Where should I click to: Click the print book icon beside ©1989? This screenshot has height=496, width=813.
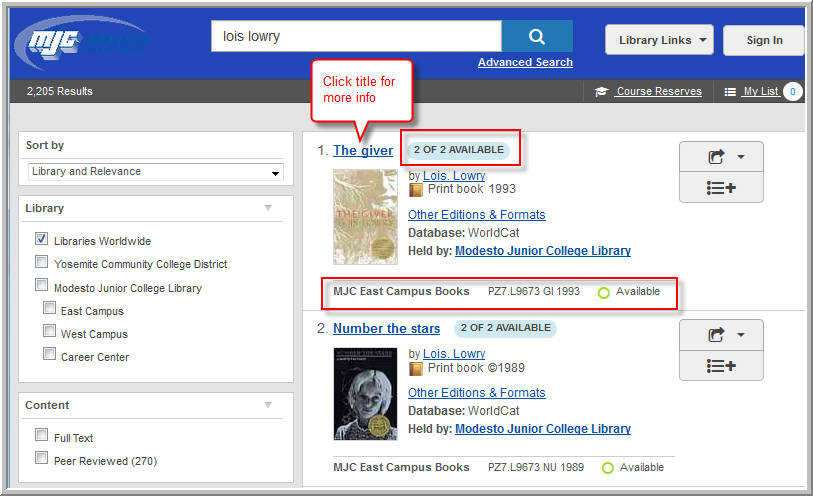pyautogui.click(x=416, y=369)
